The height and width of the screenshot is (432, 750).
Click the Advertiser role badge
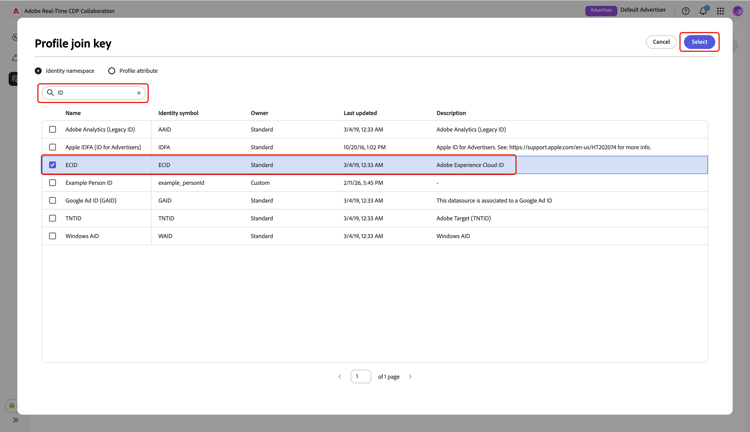click(601, 11)
